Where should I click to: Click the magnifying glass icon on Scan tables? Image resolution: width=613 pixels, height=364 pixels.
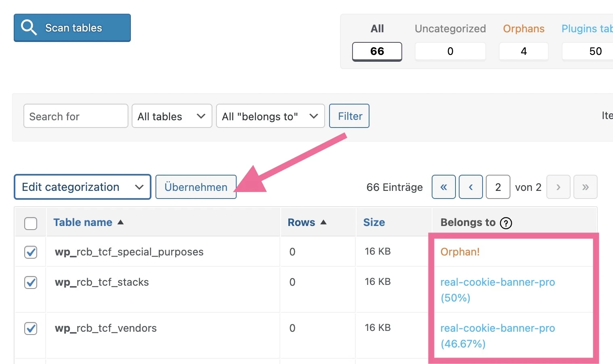(29, 27)
